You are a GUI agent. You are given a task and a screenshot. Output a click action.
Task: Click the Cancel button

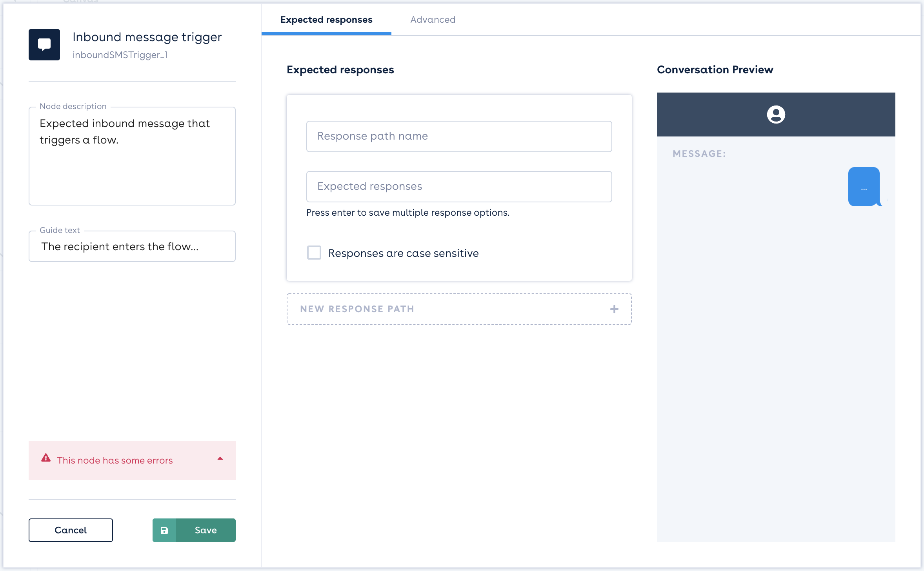[71, 530]
